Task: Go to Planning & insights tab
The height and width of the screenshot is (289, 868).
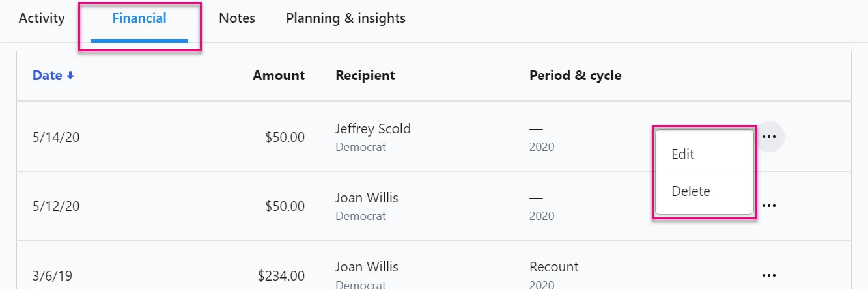Action: 346,18
